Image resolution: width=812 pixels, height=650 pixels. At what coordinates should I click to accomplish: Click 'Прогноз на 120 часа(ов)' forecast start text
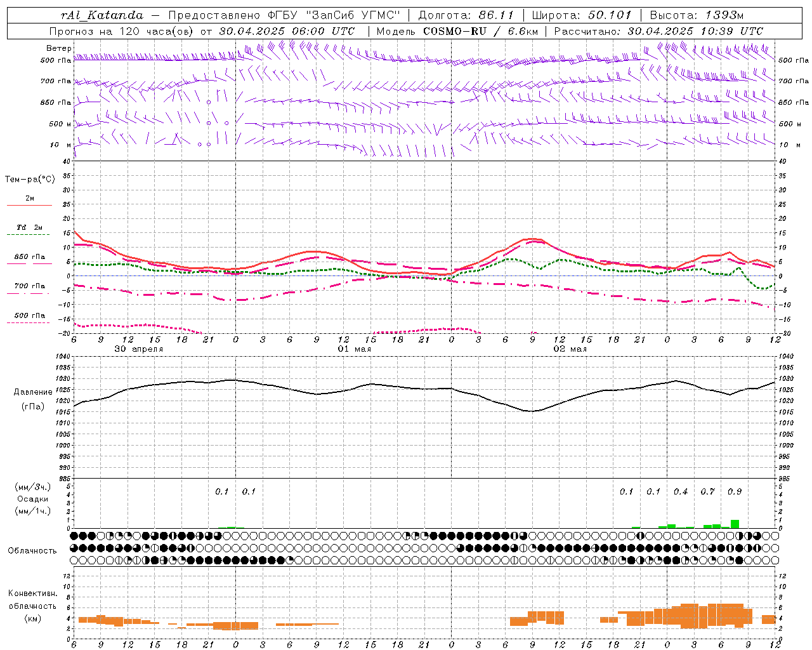(x=122, y=31)
